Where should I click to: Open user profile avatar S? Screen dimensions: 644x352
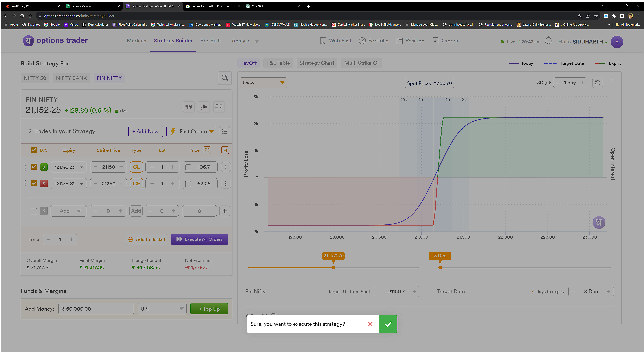pyautogui.click(x=617, y=42)
